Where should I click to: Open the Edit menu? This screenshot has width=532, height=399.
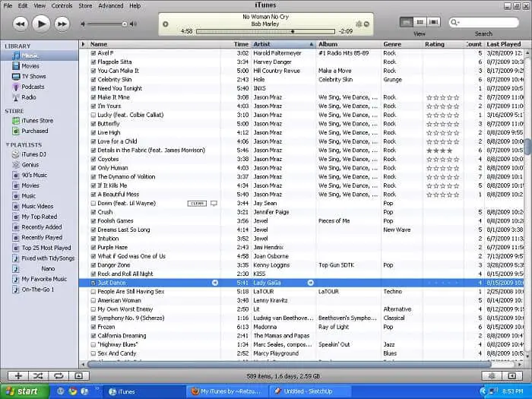coord(23,5)
